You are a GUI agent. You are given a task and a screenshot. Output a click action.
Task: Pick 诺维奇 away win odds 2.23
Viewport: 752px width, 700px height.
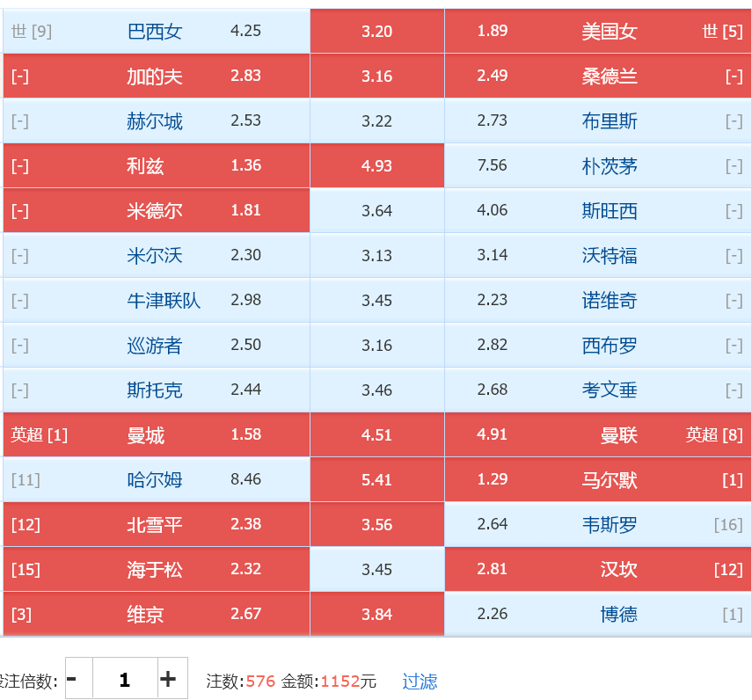point(597,300)
